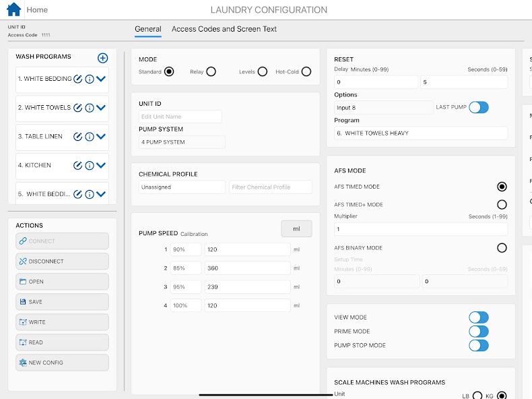Edit the Table Linen program
The image size is (532, 399).
click(x=77, y=137)
